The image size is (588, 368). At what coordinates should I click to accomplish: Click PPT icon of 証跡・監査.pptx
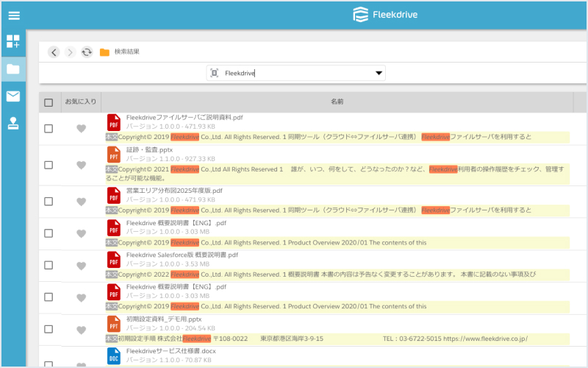[114, 155]
